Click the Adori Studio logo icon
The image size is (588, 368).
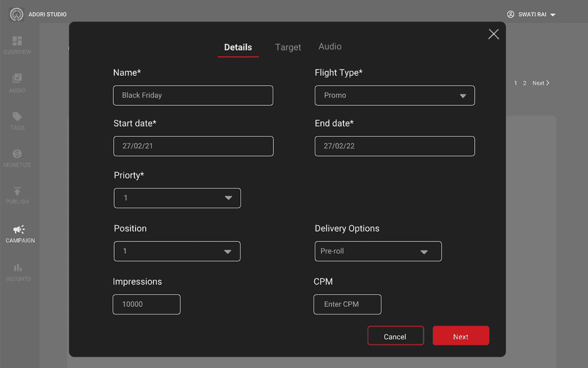coord(17,14)
